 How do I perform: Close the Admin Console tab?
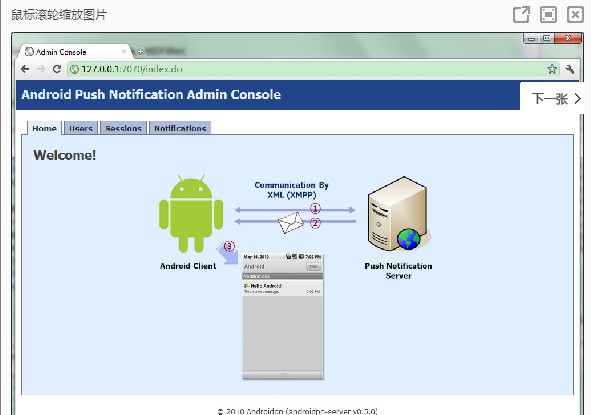pyautogui.click(x=124, y=51)
